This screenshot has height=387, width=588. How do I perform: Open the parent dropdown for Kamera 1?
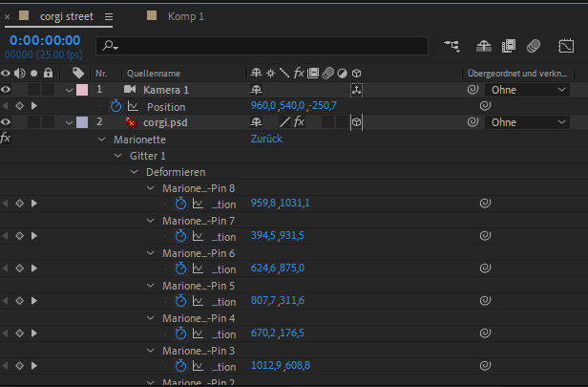[x=530, y=90]
